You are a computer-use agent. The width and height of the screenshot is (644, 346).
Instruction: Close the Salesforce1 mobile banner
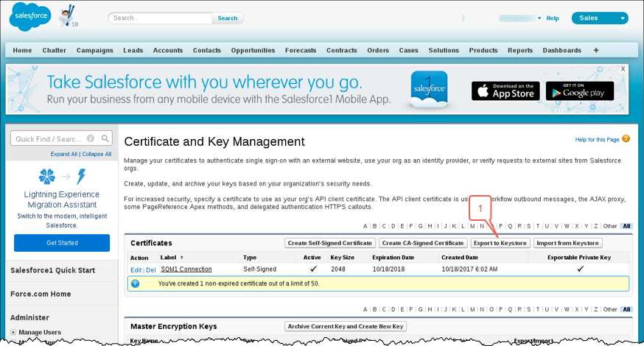[x=623, y=69]
